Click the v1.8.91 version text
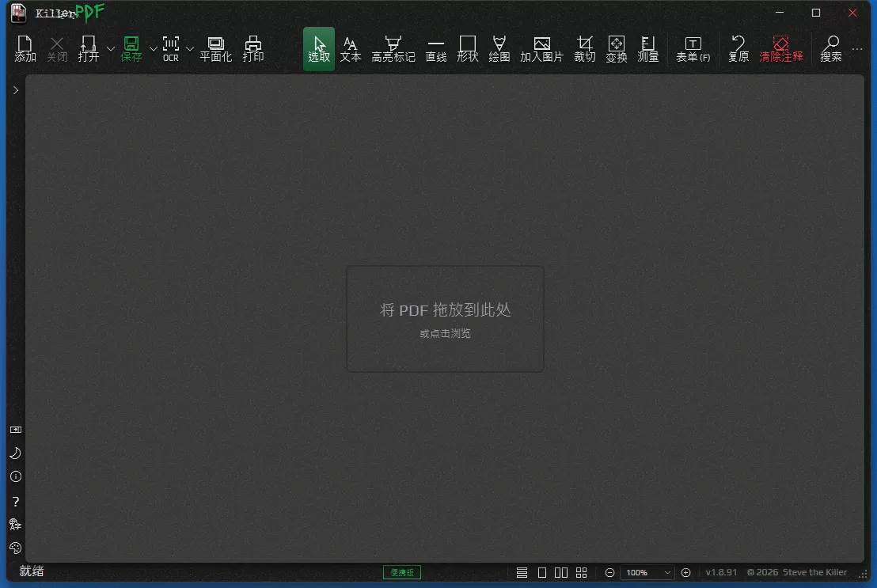877x588 pixels. tap(721, 572)
